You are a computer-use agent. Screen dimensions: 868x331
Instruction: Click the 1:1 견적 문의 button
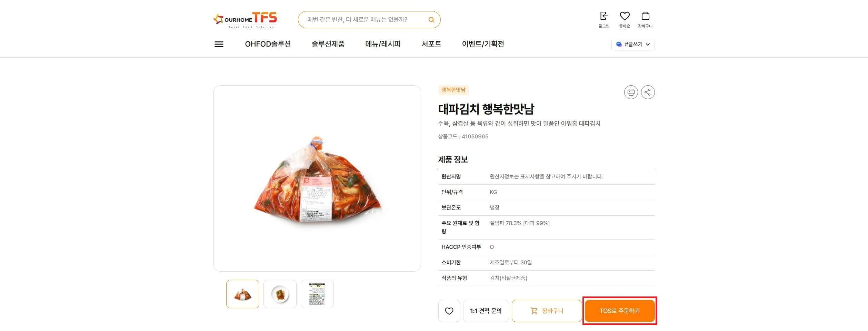486,311
